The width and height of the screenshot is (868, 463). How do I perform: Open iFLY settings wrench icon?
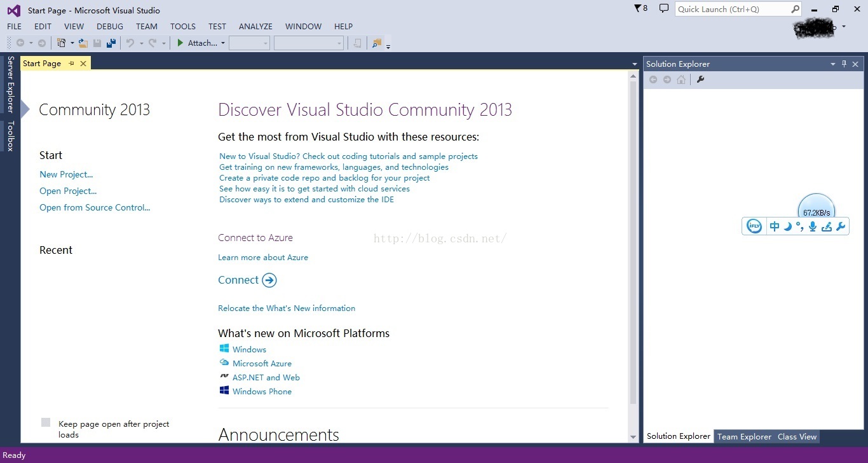(x=841, y=226)
